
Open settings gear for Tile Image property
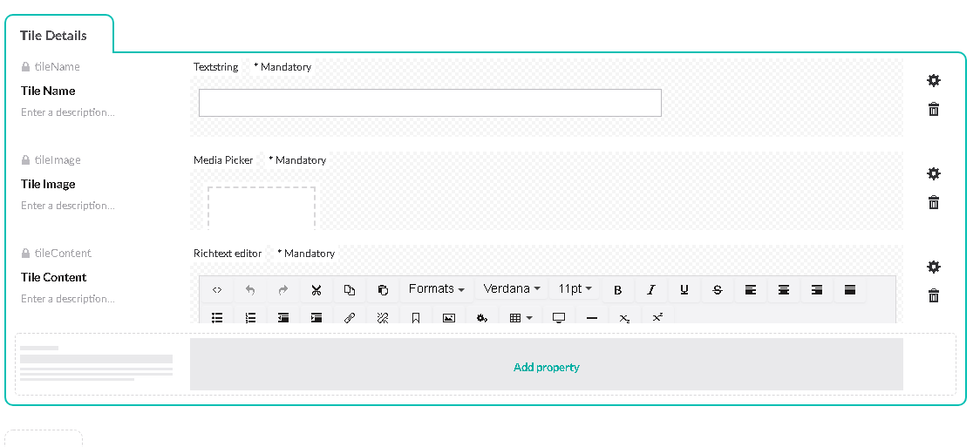coord(933,173)
